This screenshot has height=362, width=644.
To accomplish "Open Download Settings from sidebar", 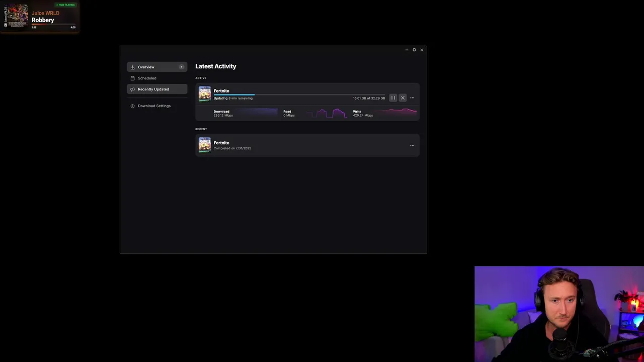I will tap(157, 106).
